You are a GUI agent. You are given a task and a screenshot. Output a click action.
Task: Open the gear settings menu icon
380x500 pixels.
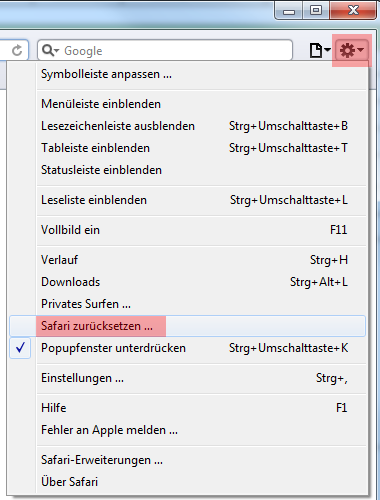pos(352,50)
